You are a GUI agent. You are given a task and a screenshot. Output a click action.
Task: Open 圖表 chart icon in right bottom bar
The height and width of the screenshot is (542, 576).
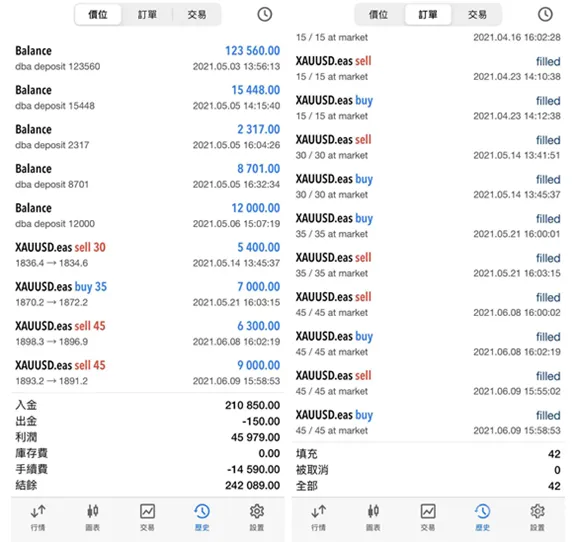373,517
